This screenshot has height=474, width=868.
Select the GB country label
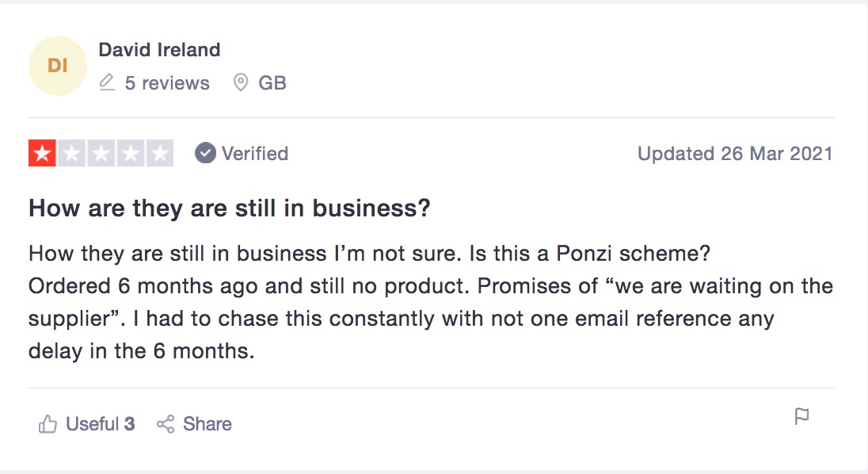tap(272, 83)
